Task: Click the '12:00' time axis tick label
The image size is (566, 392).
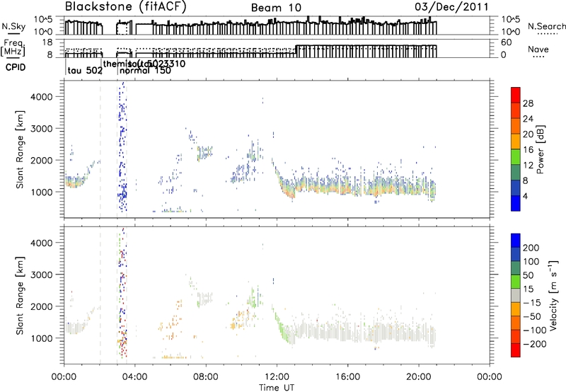Action: [277, 377]
